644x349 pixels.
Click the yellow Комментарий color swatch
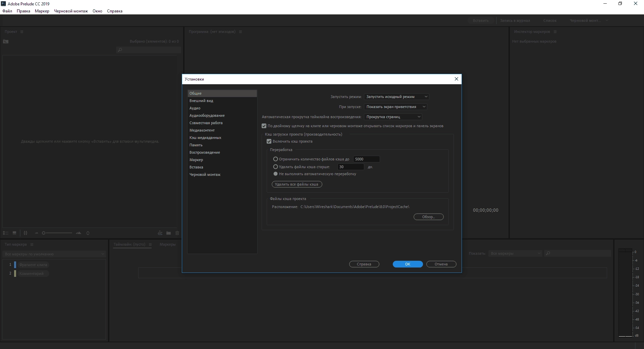click(15, 273)
